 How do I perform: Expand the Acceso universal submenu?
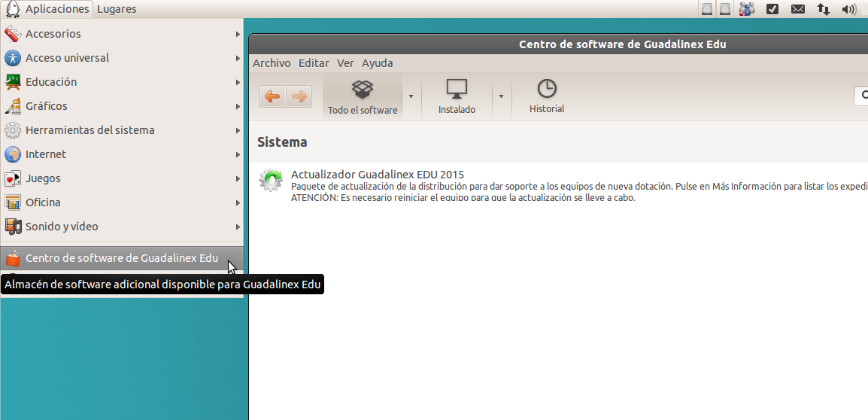122,58
